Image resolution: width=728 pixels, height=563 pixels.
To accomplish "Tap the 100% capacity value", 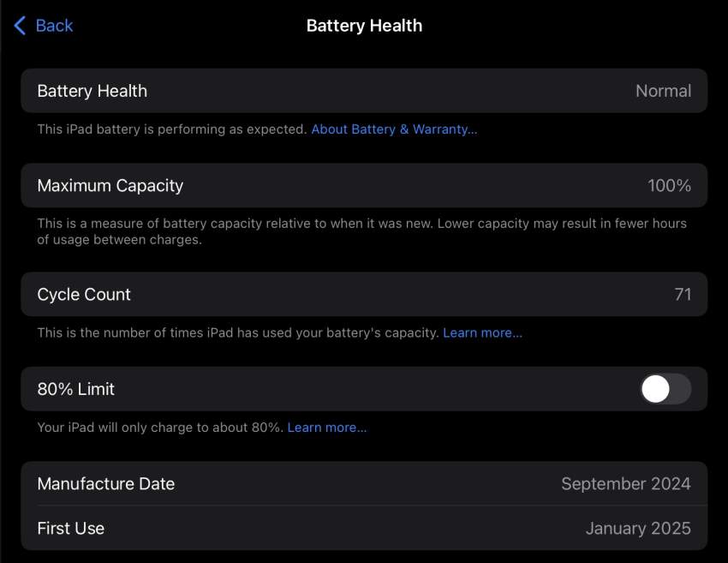I will pyautogui.click(x=669, y=185).
